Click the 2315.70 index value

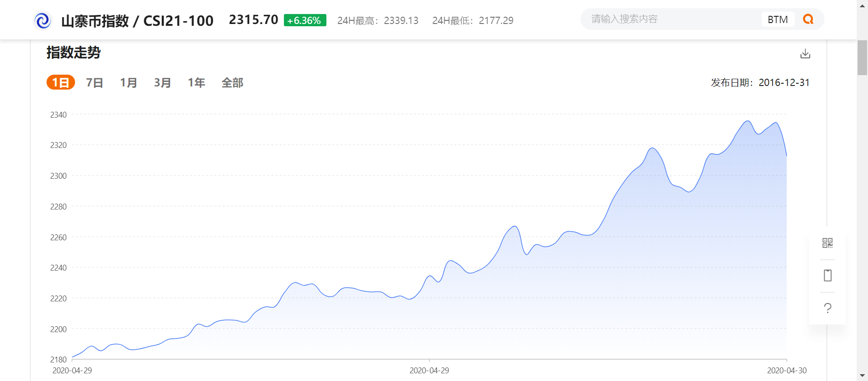pos(254,19)
